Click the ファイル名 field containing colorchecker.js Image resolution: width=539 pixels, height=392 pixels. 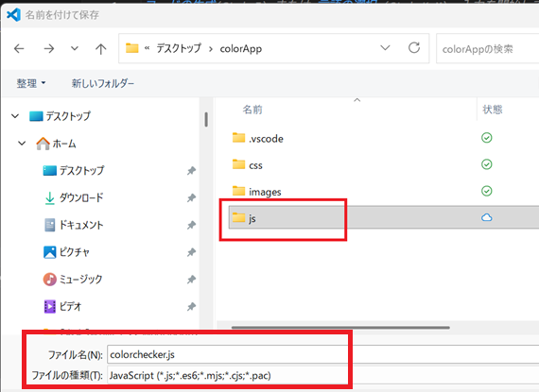click(x=323, y=354)
